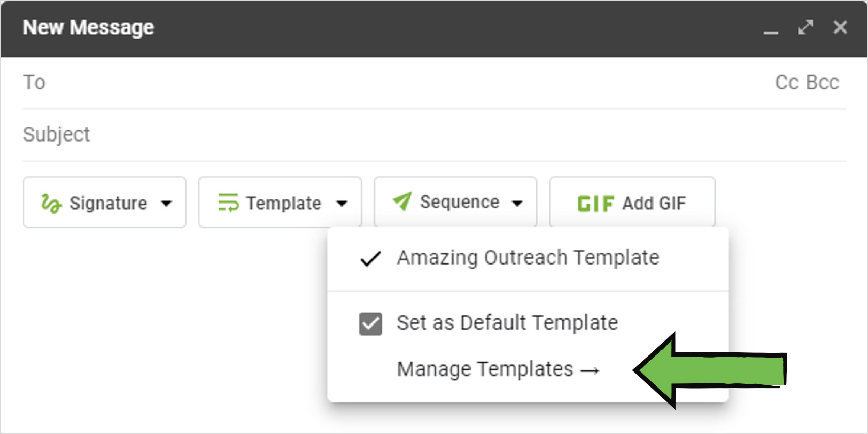The height and width of the screenshot is (434, 868).
Task: Click the green GIF icon
Action: (595, 204)
